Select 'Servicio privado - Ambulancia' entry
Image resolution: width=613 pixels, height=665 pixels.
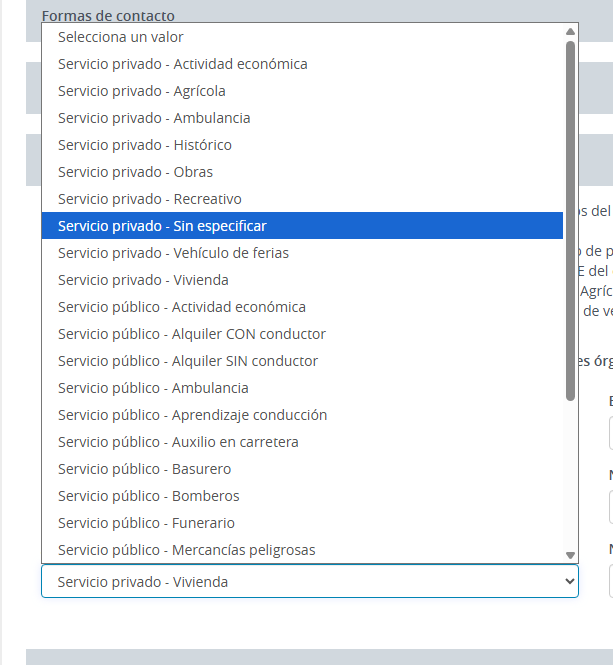(154, 118)
